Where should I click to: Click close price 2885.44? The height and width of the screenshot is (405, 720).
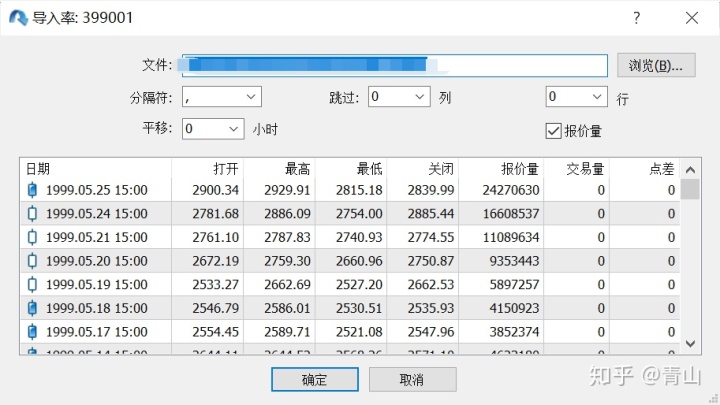point(431,214)
